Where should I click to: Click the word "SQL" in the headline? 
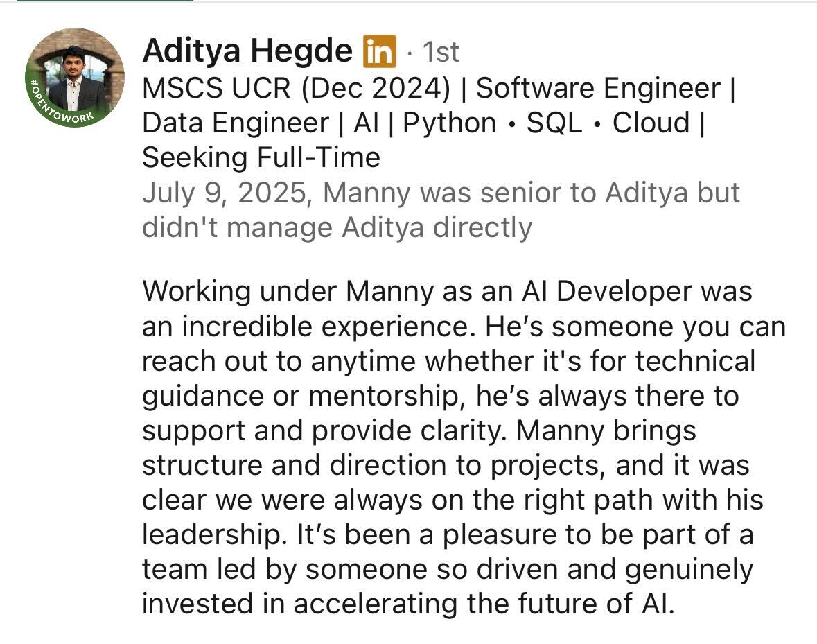554,123
